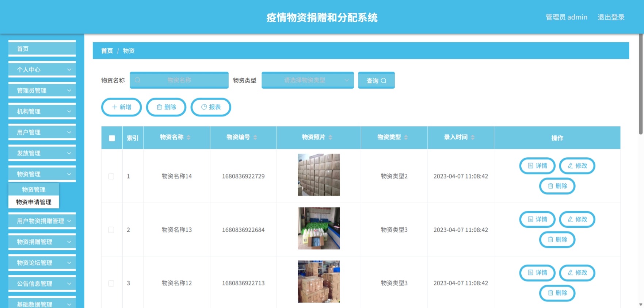Click 物资 breadcrumb text
The height and width of the screenshot is (308, 644).
pos(129,51)
